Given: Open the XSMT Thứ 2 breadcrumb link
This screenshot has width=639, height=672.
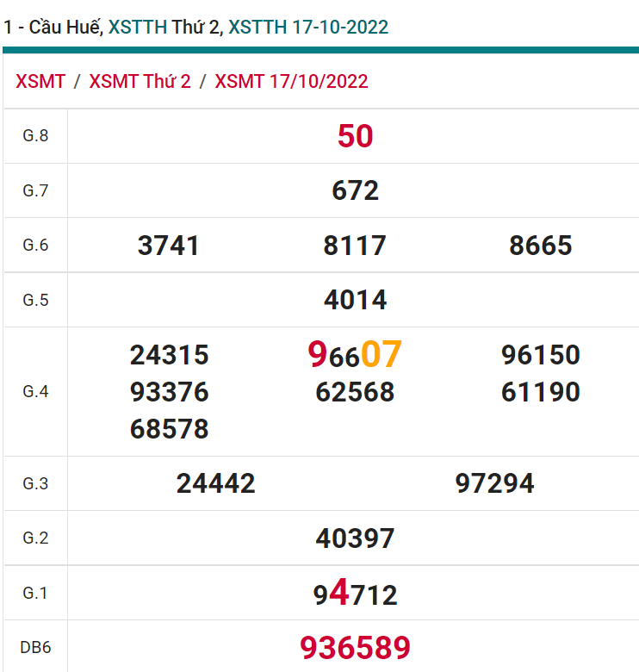Looking at the screenshot, I should click(140, 82).
